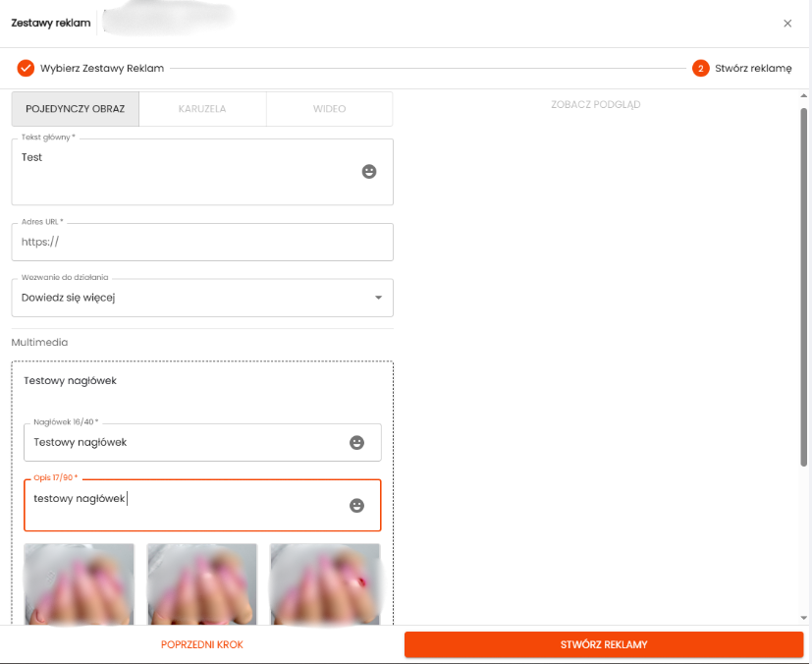The image size is (812, 664).
Task: Click the step 2 number badge
Action: click(x=700, y=68)
